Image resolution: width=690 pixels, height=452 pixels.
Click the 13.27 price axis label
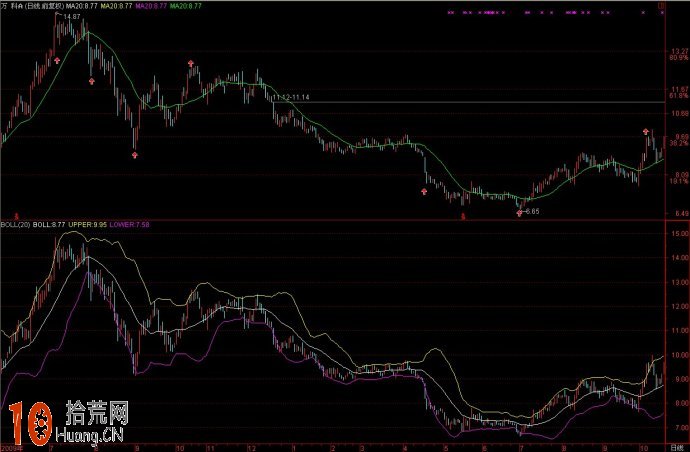[x=678, y=51]
